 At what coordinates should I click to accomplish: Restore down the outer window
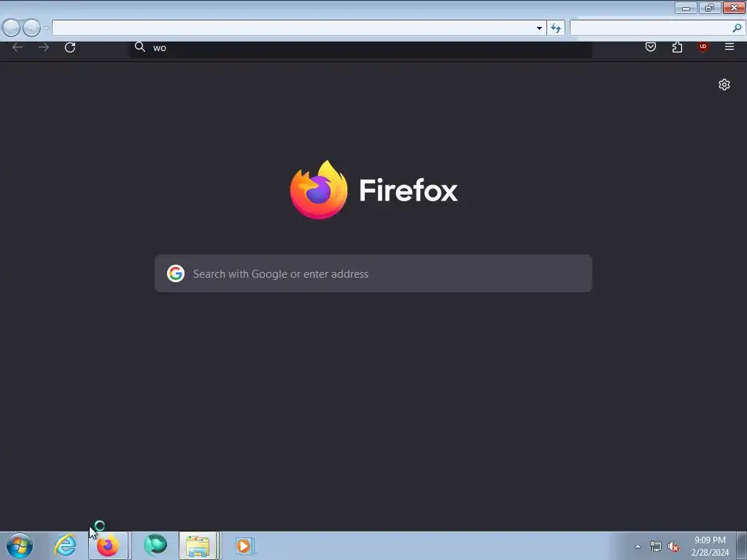tap(710, 7)
